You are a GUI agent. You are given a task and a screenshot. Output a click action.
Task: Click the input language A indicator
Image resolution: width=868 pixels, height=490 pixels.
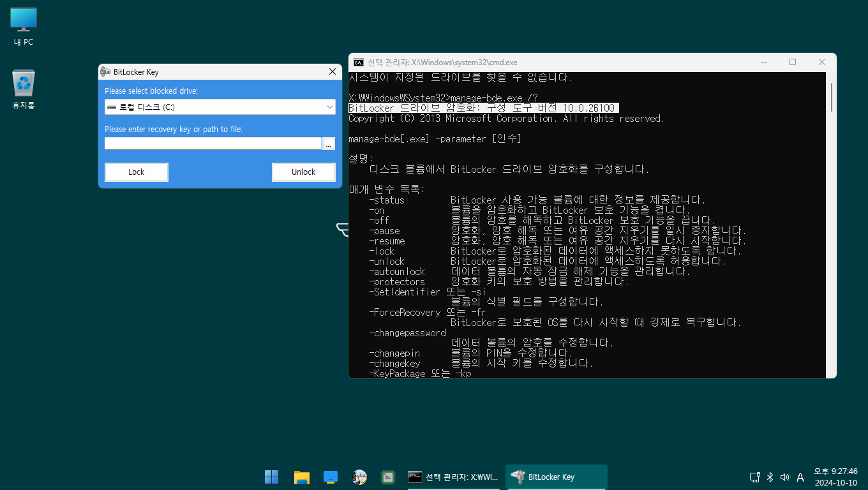(x=800, y=477)
